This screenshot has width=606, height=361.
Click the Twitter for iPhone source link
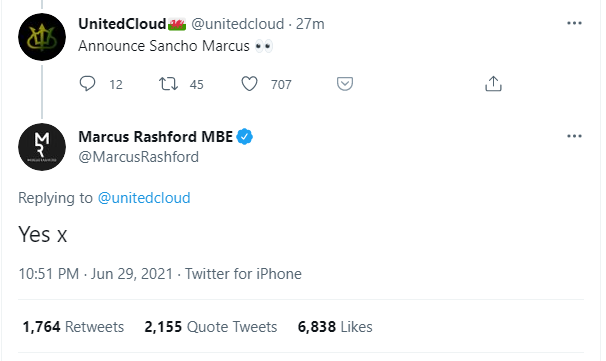point(243,274)
